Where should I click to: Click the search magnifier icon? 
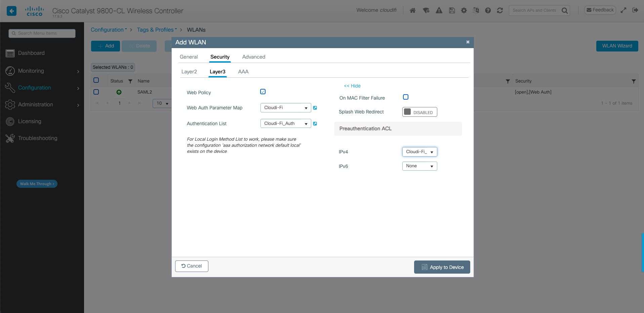click(x=565, y=10)
